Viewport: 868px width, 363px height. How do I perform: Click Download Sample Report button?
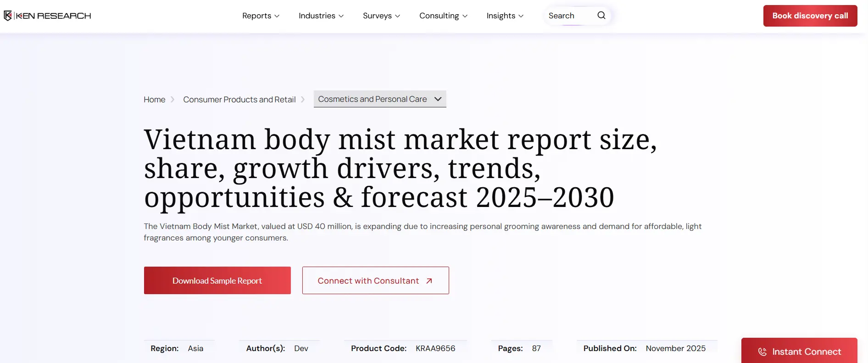(x=217, y=280)
